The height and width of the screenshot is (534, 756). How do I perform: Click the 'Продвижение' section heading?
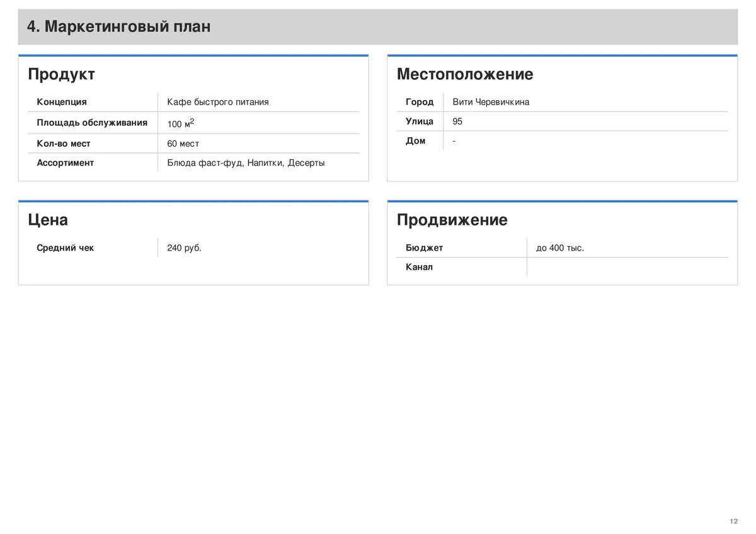(452, 220)
